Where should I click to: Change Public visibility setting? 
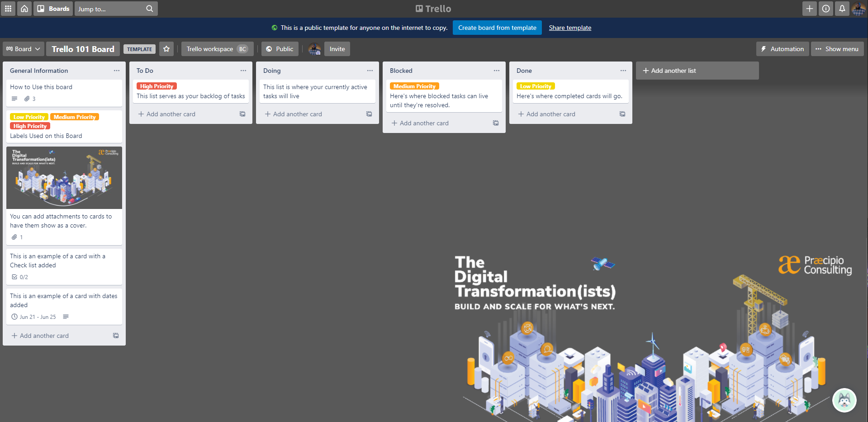coord(280,49)
